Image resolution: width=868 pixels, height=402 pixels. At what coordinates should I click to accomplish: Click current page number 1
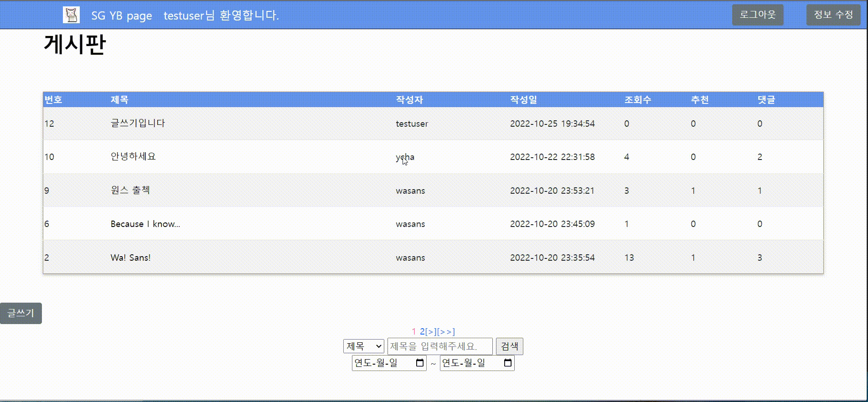[414, 331]
